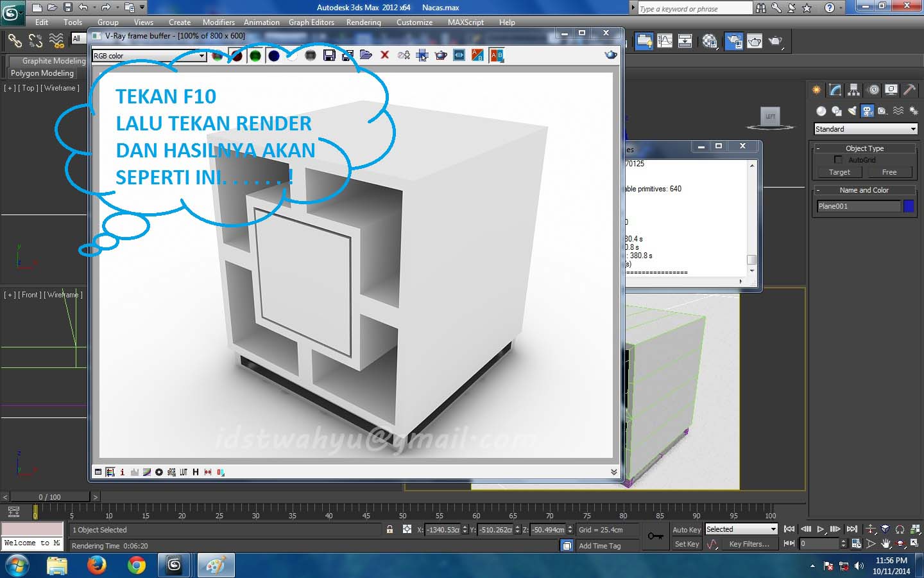Open the Modifiers menu
The image size is (924, 578).
click(219, 22)
